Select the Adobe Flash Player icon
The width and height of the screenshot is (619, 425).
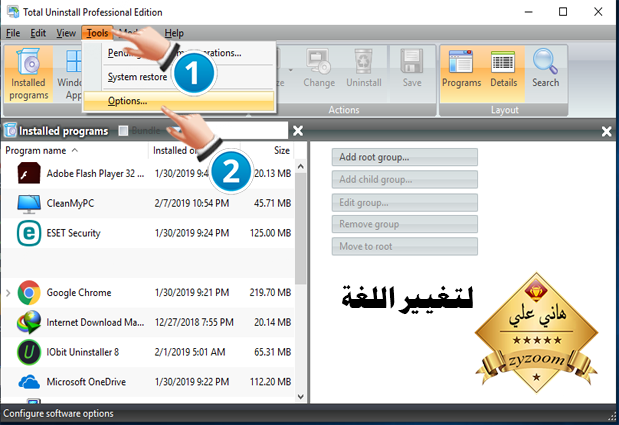point(29,173)
